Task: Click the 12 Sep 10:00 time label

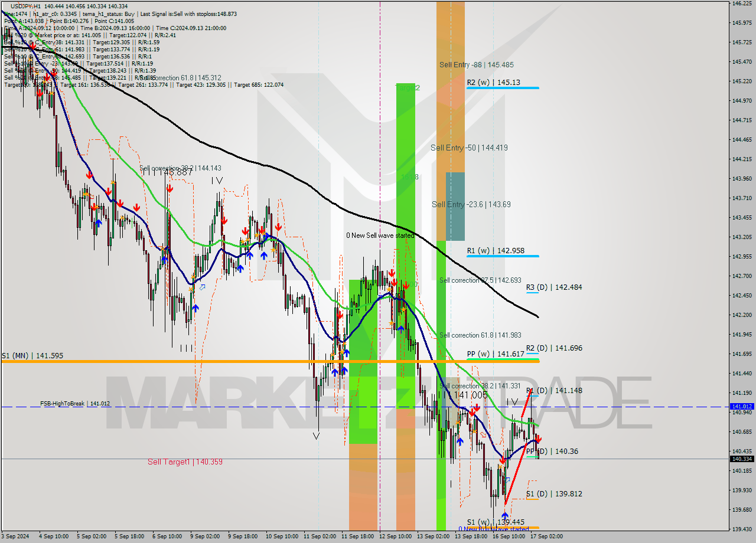Action: coord(395,537)
